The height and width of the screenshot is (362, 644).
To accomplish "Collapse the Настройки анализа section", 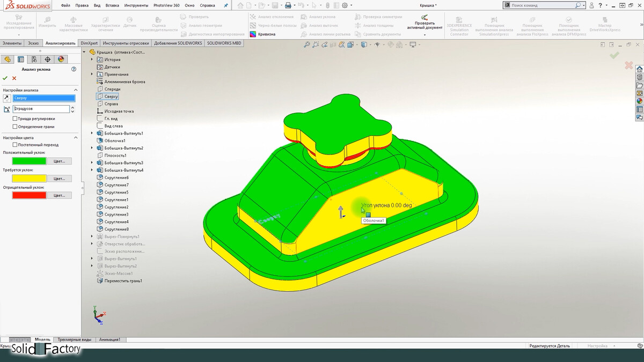I will click(x=76, y=90).
